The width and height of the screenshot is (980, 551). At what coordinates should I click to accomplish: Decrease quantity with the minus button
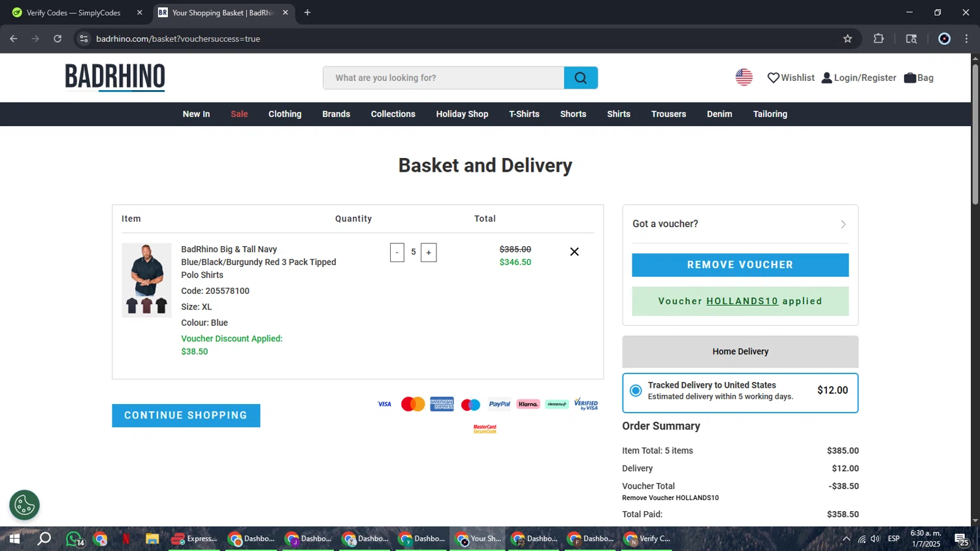click(x=397, y=253)
